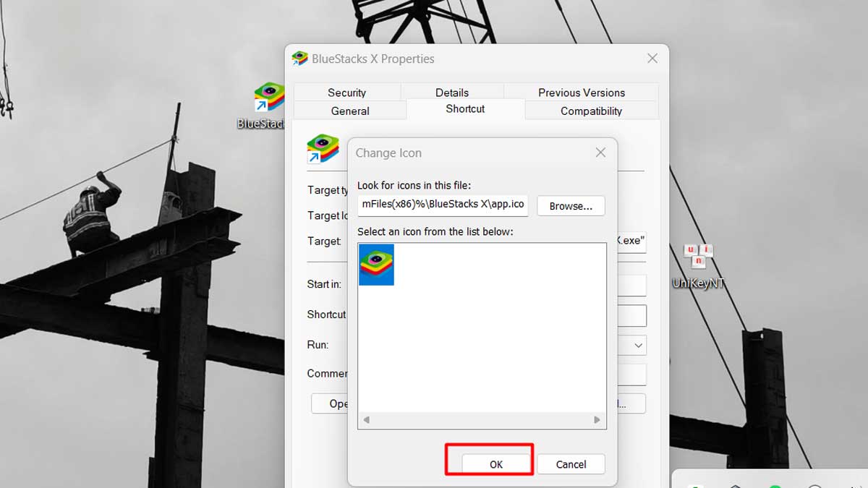Close the BlueStacks X Properties window

coord(652,59)
